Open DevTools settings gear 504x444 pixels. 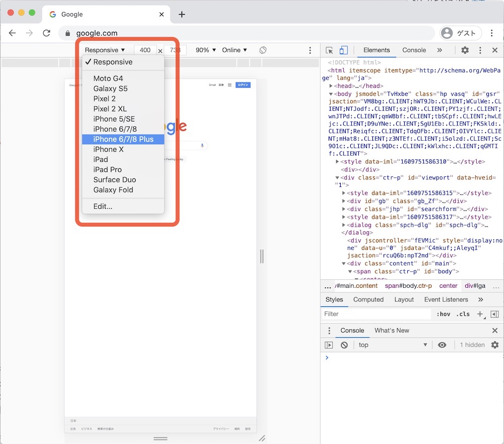(465, 50)
